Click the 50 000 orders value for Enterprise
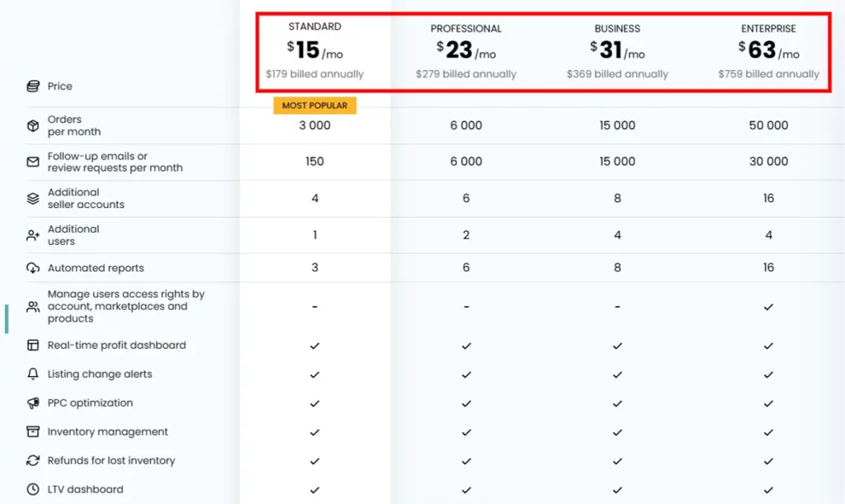Image resolution: width=845 pixels, height=504 pixels. click(x=768, y=125)
